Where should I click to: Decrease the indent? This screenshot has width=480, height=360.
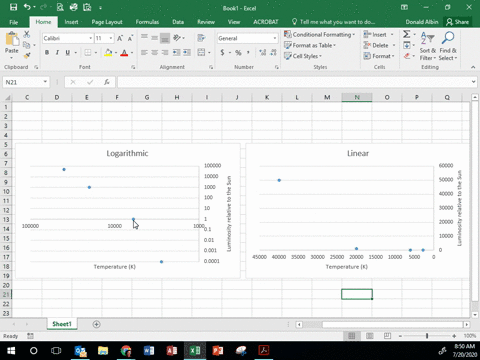[x=176, y=53]
